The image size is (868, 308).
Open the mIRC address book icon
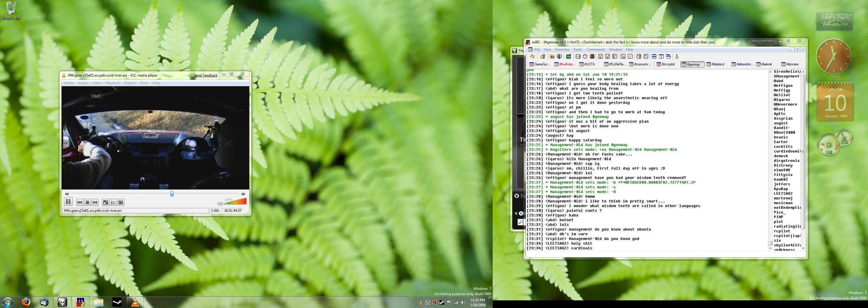click(578, 57)
